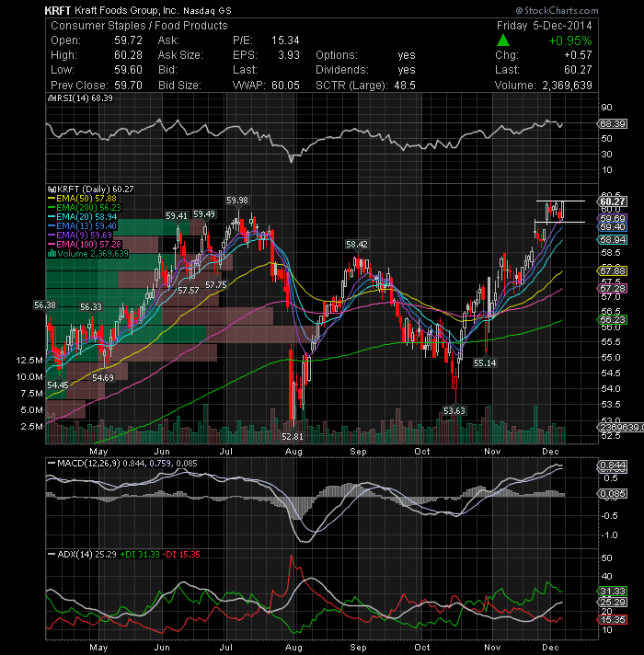Viewport: 644px width, 655px height.
Task: Click the Kraft Foods Group, Inc. name
Action: [127, 10]
